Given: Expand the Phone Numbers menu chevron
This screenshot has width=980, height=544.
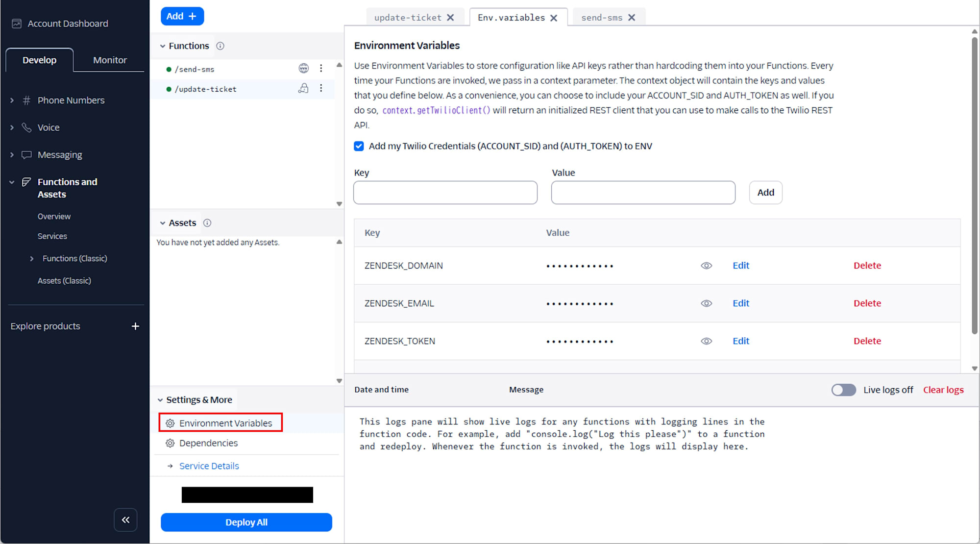Looking at the screenshot, I should pyautogui.click(x=12, y=100).
